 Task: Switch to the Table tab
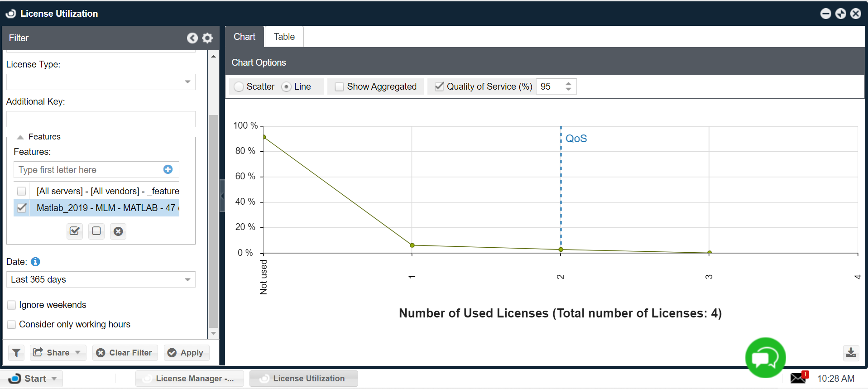284,37
